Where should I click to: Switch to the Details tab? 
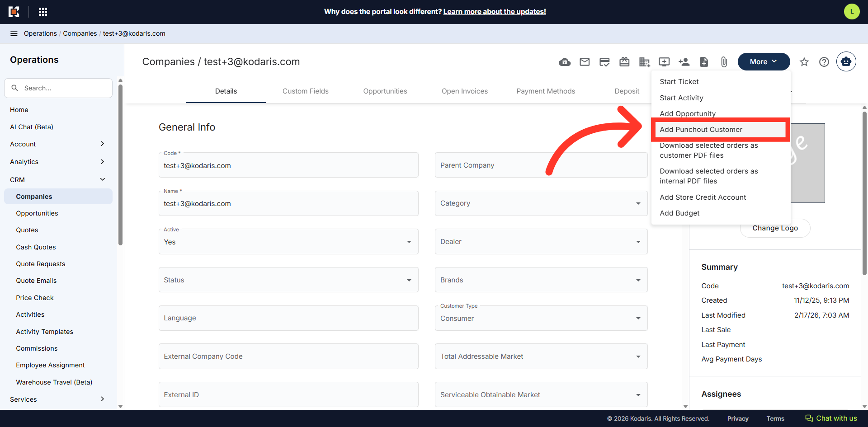[226, 91]
